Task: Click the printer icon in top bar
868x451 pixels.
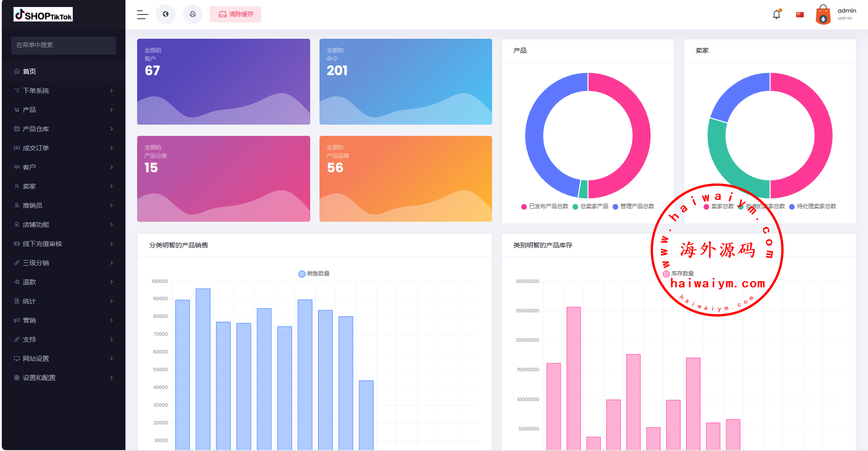Action: [x=193, y=14]
